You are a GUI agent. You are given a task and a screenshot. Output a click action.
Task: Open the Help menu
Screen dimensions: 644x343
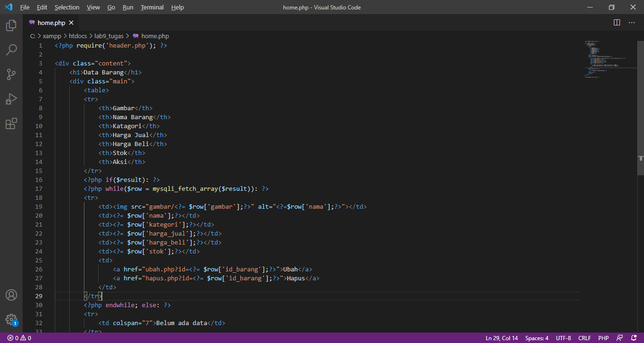(178, 7)
